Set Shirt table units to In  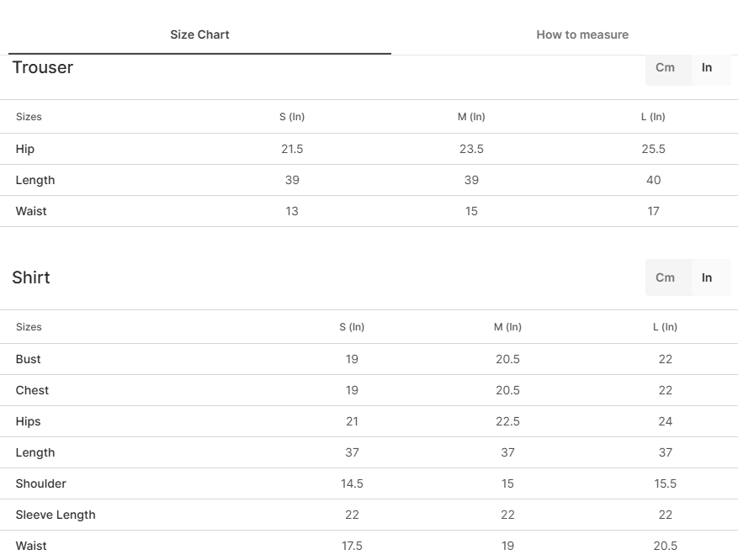pyautogui.click(x=707, y=277)
